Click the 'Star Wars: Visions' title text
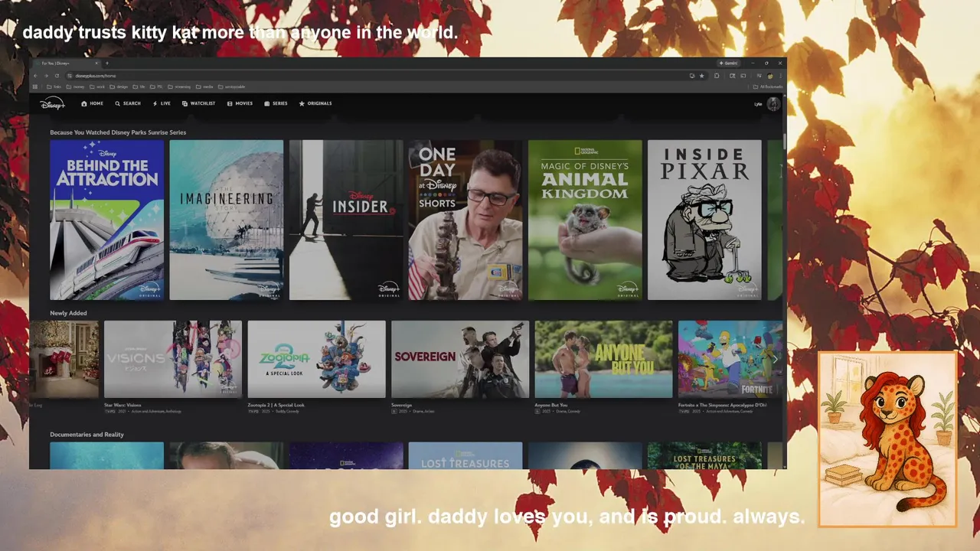This screenshot has height=551, width=980. click(122, 405)
